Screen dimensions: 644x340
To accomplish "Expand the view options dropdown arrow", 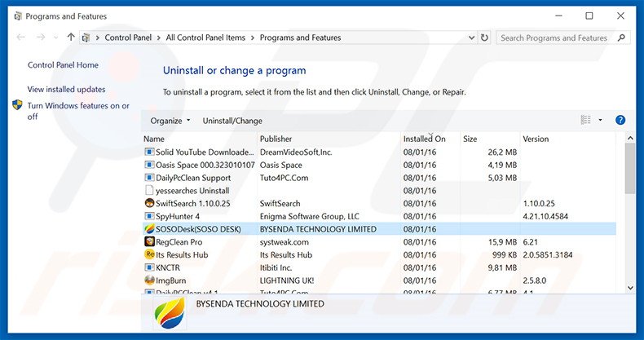I will pos(600,121).
